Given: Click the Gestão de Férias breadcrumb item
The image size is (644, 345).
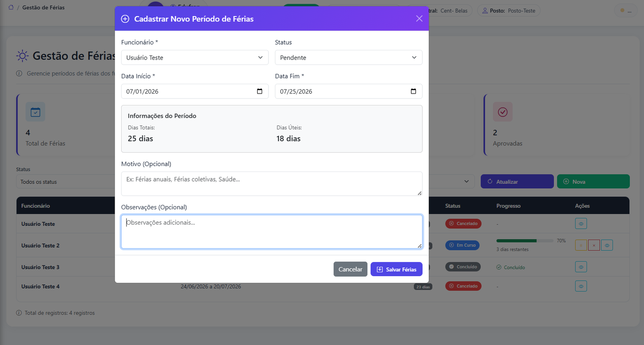Looking at the screenshot, I should point(43,8).
